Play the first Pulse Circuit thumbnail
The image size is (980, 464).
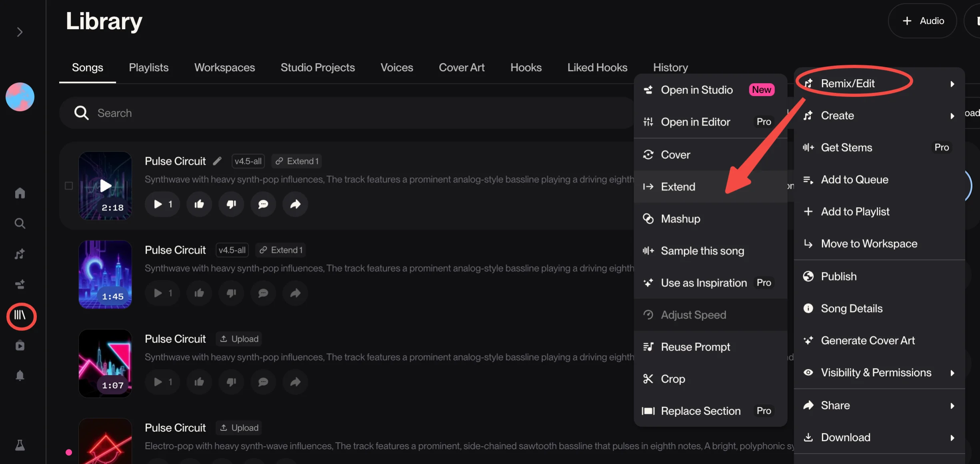105,186
